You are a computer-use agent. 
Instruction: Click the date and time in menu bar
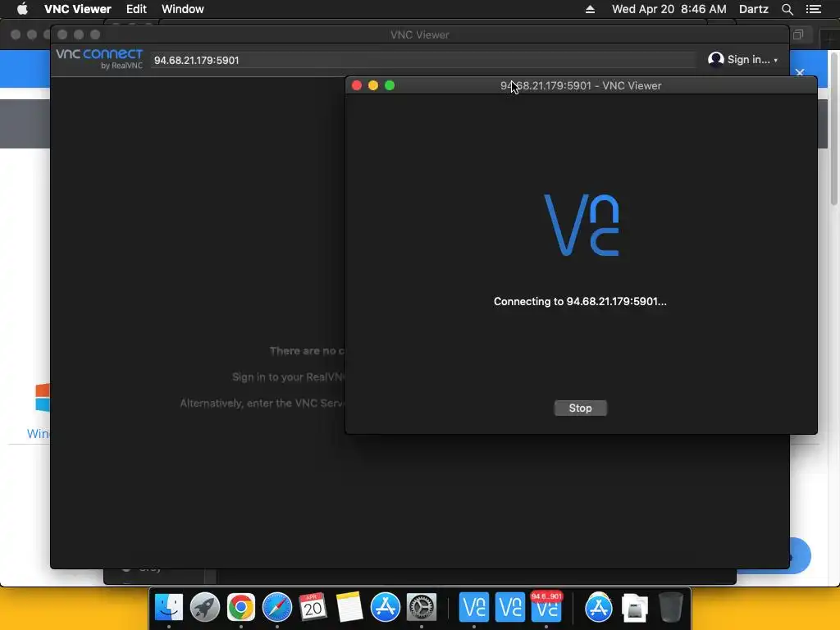669,9
